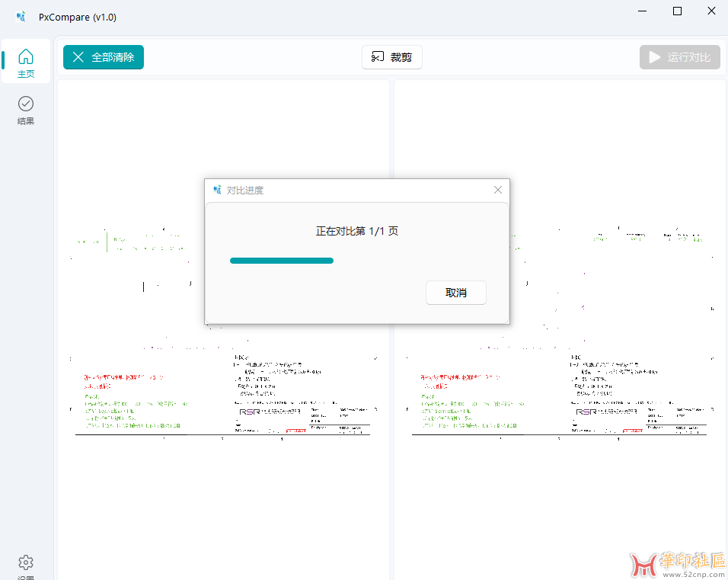Click the red text in right document preview
This screenshot has width=728, height=580.
point(458,377)
